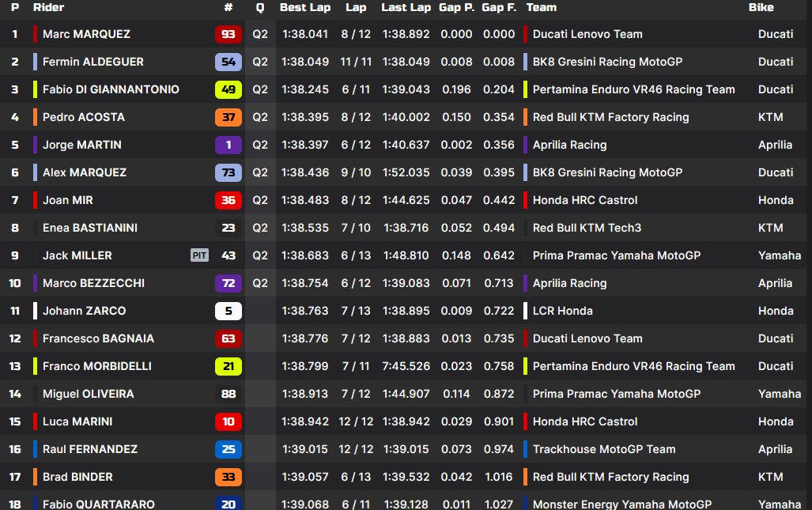Select rider name Jorge MARTIN
Screen dimensions: 812x510
click(81, 145)
